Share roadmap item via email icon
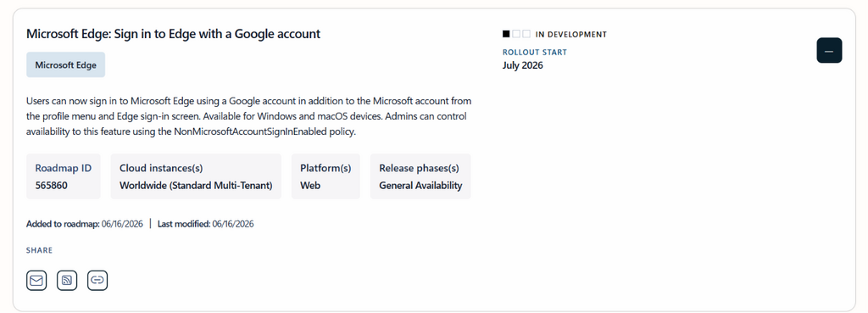This screenshot has width=868, height=313. pyautogui.click(x=36, y=281)
